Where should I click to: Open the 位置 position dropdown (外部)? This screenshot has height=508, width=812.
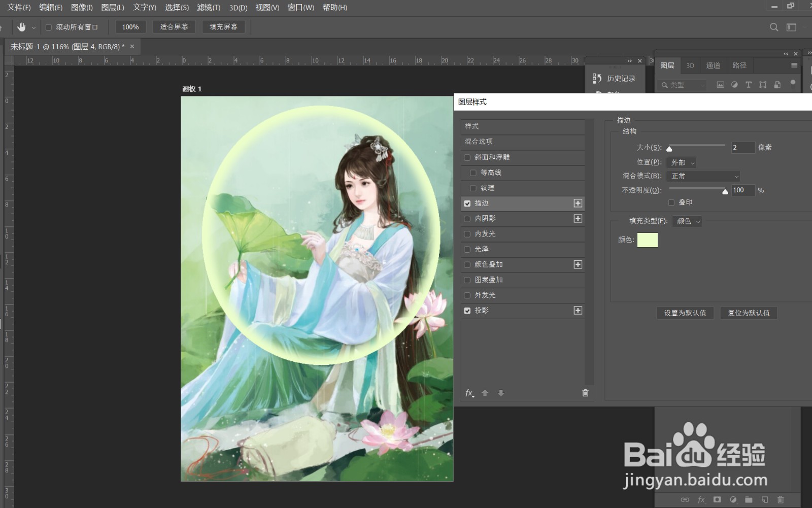click(681, 162)
